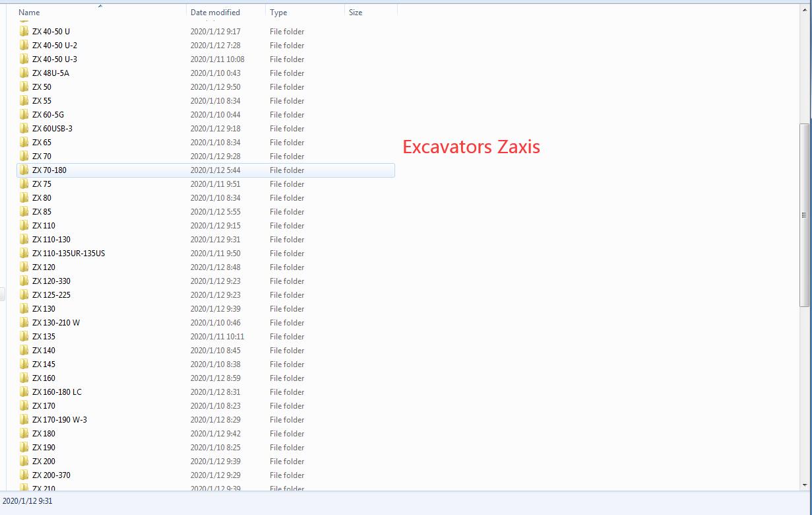Image resolution: width=812 pixels, height=515 pixels.
Task: Select the ZX 110-130 folder icon
Action: 24,239
